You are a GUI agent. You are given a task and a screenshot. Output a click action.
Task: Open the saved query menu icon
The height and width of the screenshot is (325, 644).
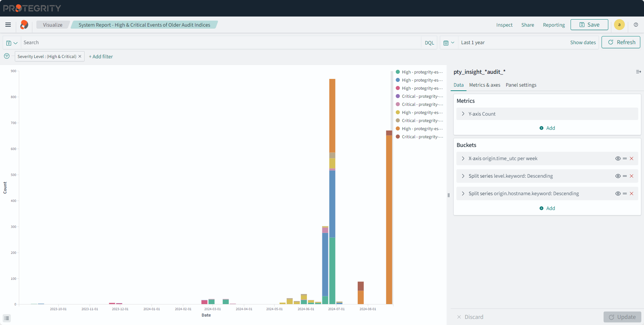click(12, 43)
